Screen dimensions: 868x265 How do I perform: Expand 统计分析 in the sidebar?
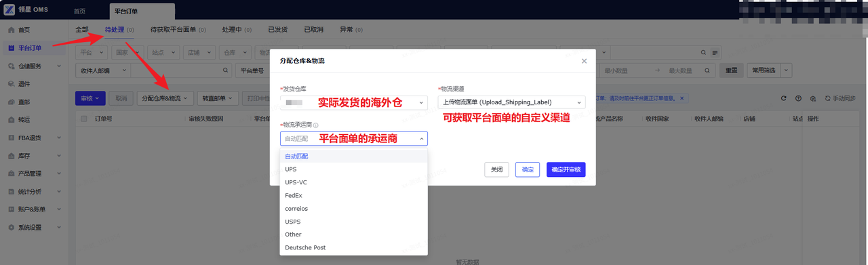tap(60, 191)
